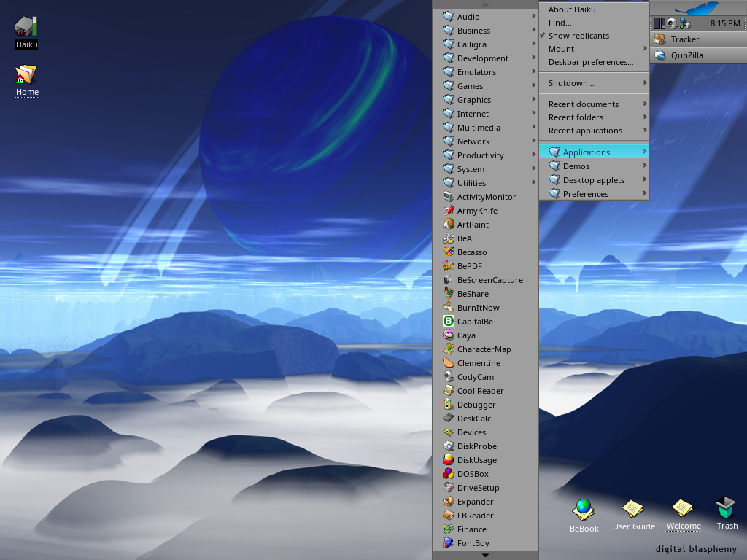Viewport: 747px width, 560px height.
Task: Open FontBoy icon
Action: [x=449, y=542]
